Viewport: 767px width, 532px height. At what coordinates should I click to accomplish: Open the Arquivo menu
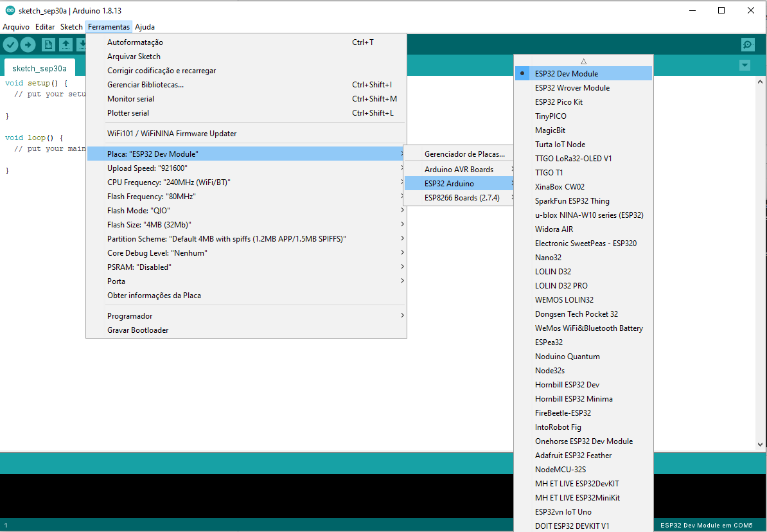click(16, 27)
